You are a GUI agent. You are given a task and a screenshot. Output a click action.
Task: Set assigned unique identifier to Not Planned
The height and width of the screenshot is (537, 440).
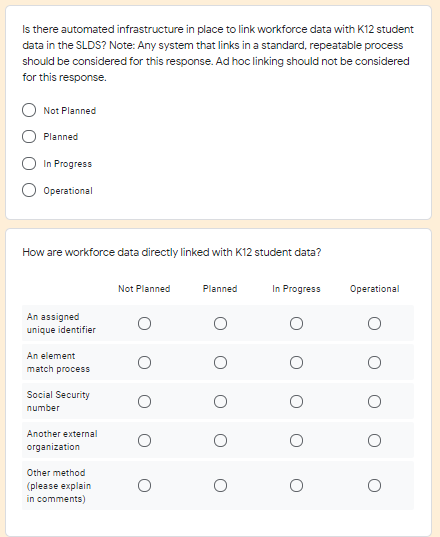pos(144,323)
